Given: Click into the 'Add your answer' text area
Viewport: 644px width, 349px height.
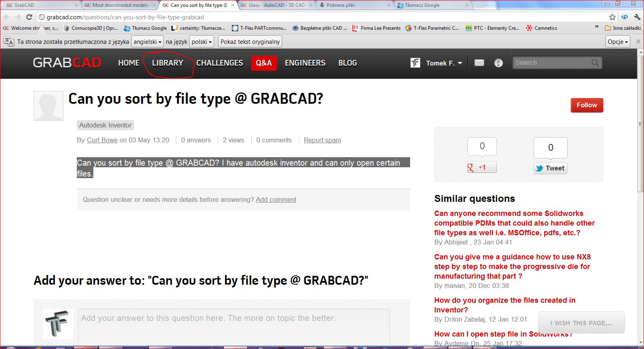Looking at the screenshot, I should [x=234, y=326].
